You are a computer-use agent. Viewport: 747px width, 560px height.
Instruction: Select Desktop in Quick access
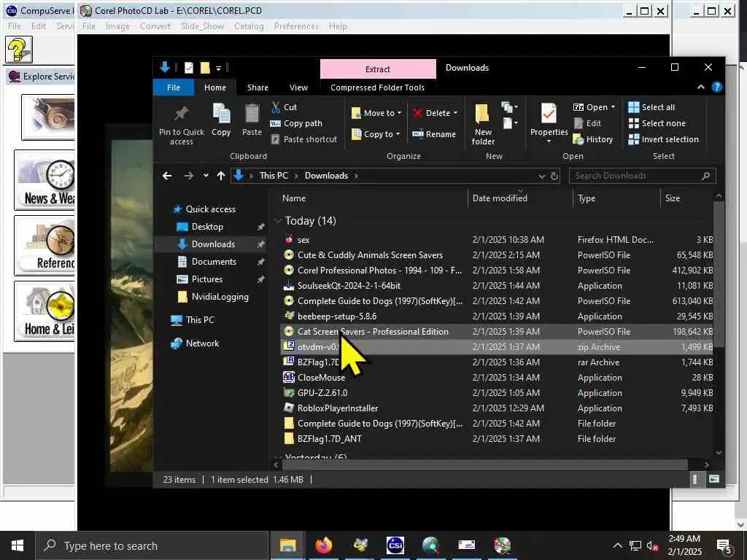click(x=206, y=227)
